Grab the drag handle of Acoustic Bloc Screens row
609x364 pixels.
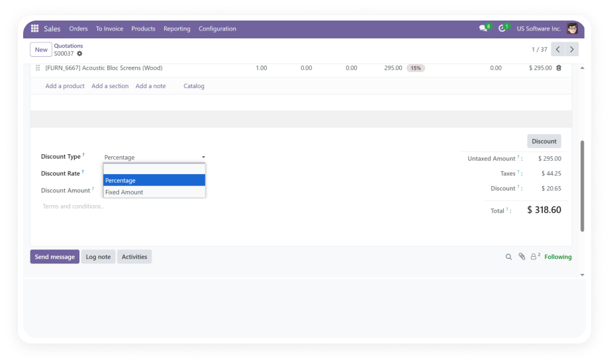[38, 68]
